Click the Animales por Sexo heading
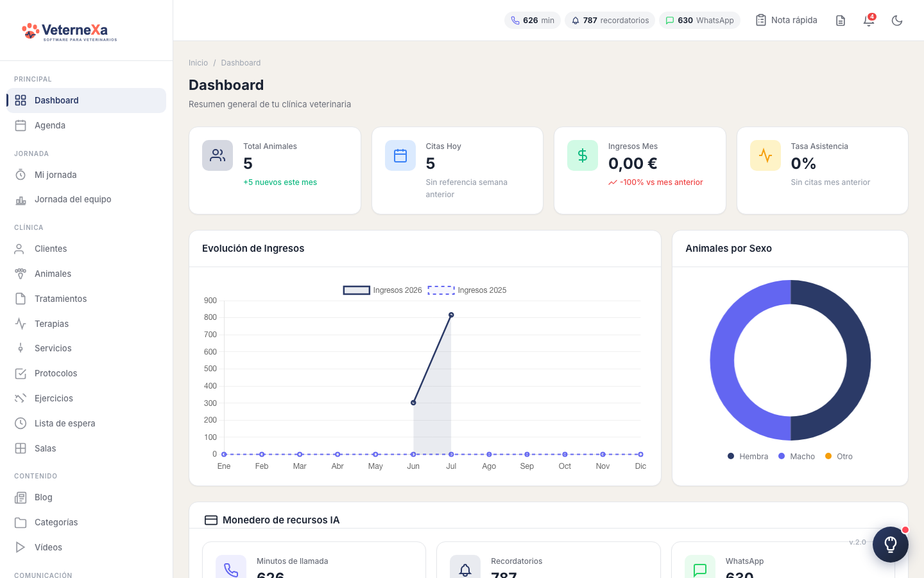Viewport: 924px width, 578px height. click(x=728, y=249)
